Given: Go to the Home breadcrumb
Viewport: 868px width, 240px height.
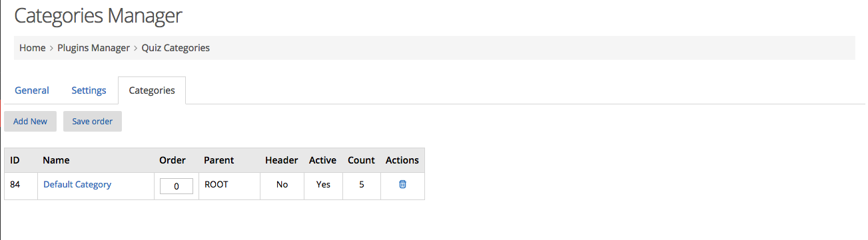Looking at the screenshot, I should point(32,48).
